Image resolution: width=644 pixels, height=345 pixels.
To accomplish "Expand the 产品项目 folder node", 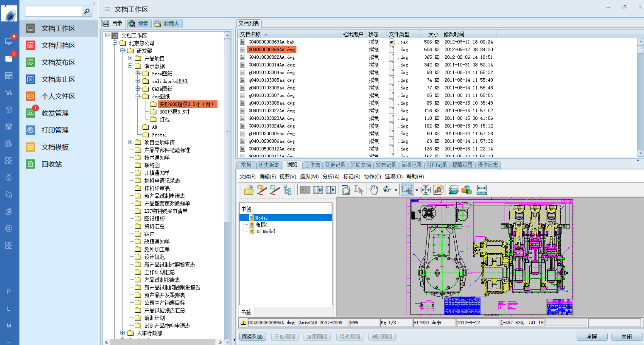I will (x=130, y=58).
